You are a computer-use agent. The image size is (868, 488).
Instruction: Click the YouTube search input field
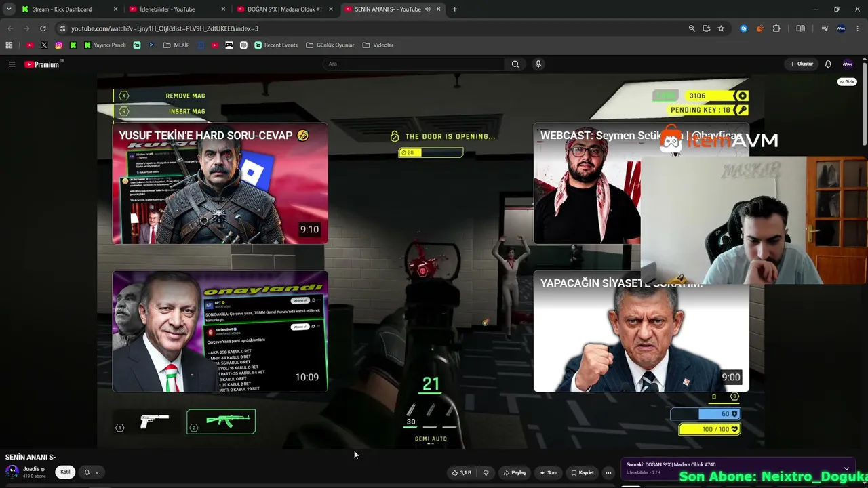(x=414, y=64)
